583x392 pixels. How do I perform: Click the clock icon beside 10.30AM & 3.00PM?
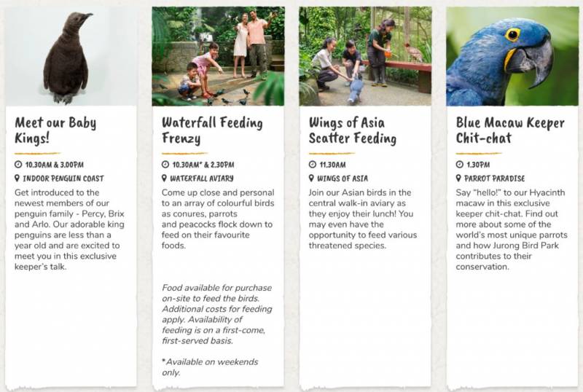point(18,165)
